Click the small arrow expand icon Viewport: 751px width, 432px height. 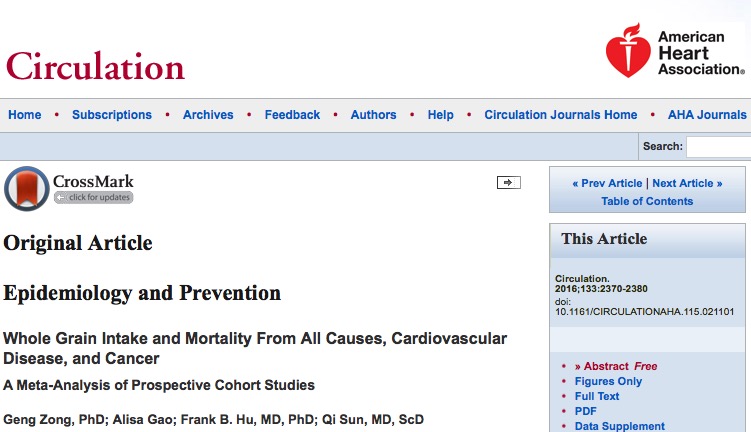tap(509, 182)
